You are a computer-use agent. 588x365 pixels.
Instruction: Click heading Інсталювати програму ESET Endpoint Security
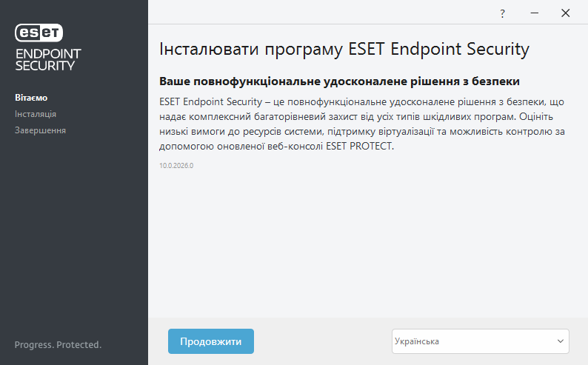(344, 50)
